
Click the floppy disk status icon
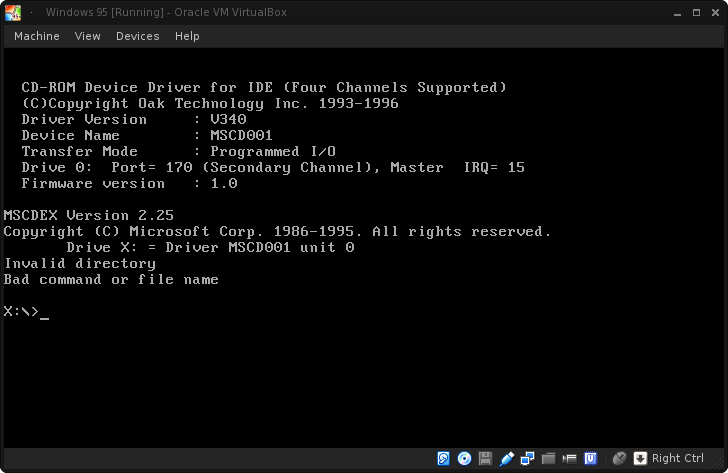[485, 459]
